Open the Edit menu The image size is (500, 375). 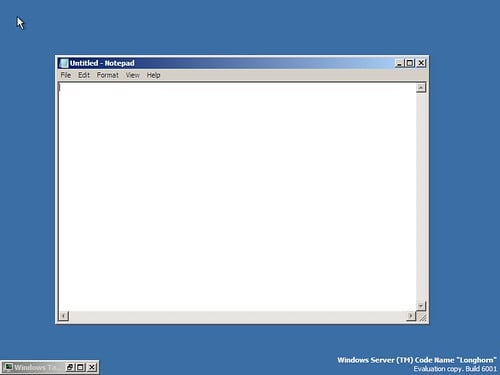coord(84,75)
